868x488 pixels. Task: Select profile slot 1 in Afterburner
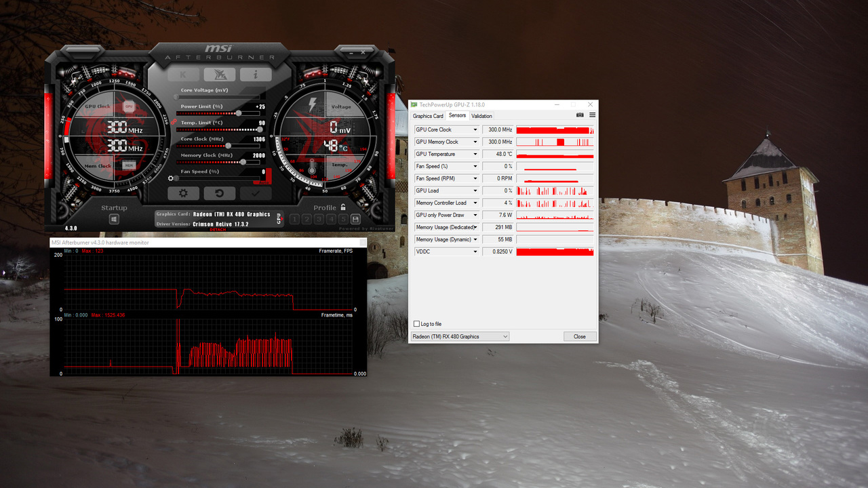[294, 219]
